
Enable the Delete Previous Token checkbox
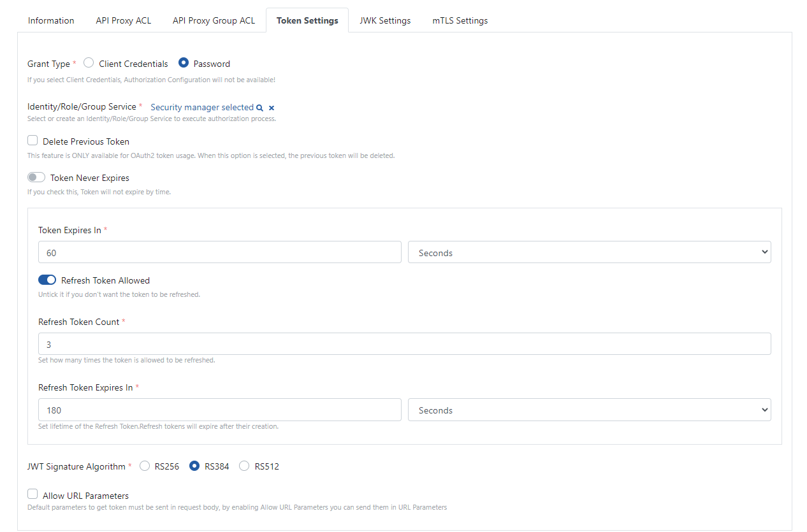(x=33, y=141)
